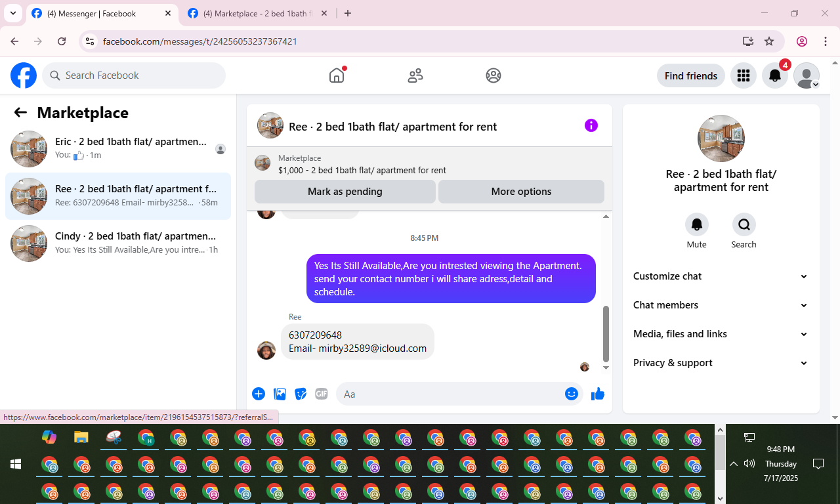This screenshot has height=504, width=840.
Task: Go forward using Chrome's forward arrow
Action: [x=38, y=41]
